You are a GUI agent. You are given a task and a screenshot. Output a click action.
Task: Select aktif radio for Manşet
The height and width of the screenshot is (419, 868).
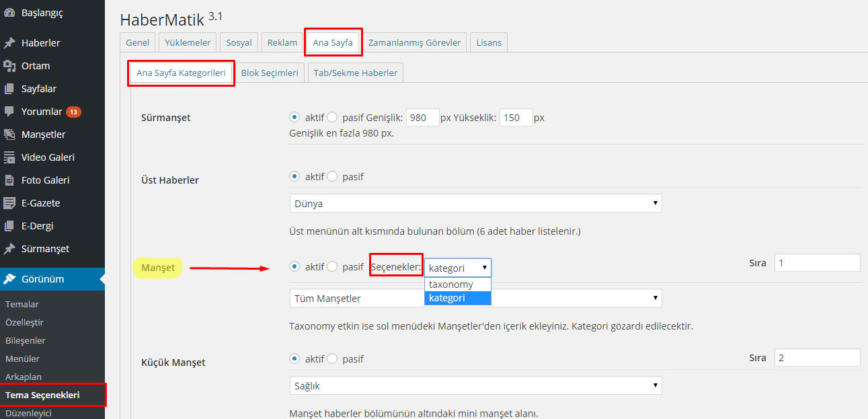coord(294,266)
